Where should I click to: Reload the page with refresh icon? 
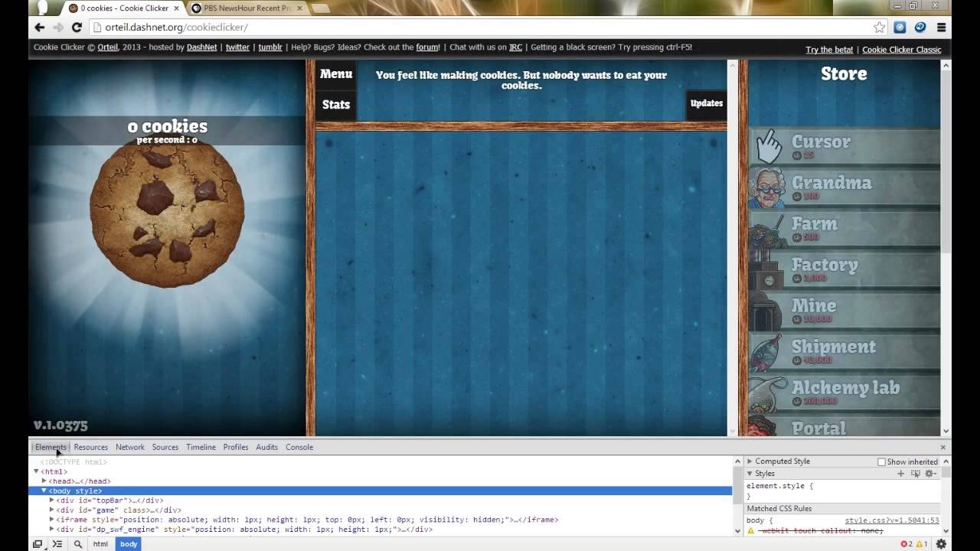click(x=77, y=27)
